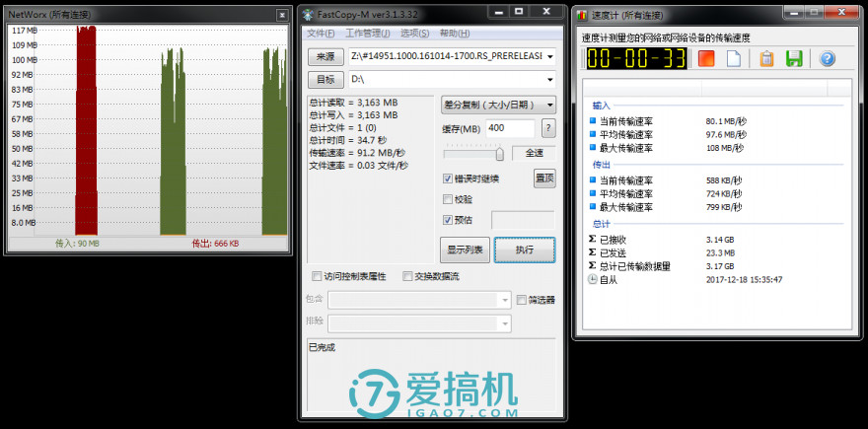
Task: Expand the destination D:\ dropdown
Action: tap(549, 80)
